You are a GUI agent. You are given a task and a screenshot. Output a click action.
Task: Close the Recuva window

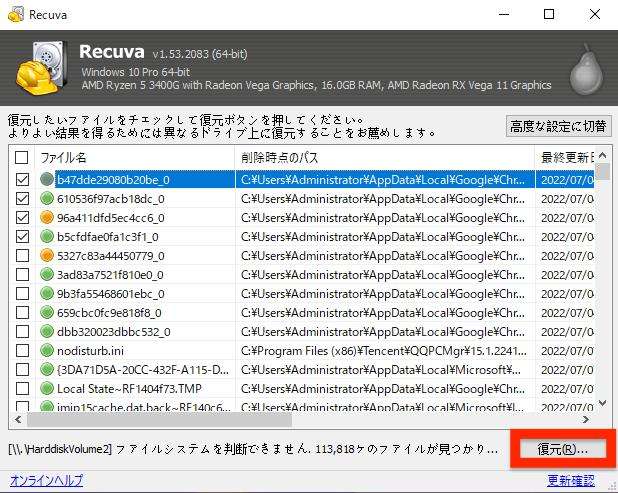pos(595,15)
